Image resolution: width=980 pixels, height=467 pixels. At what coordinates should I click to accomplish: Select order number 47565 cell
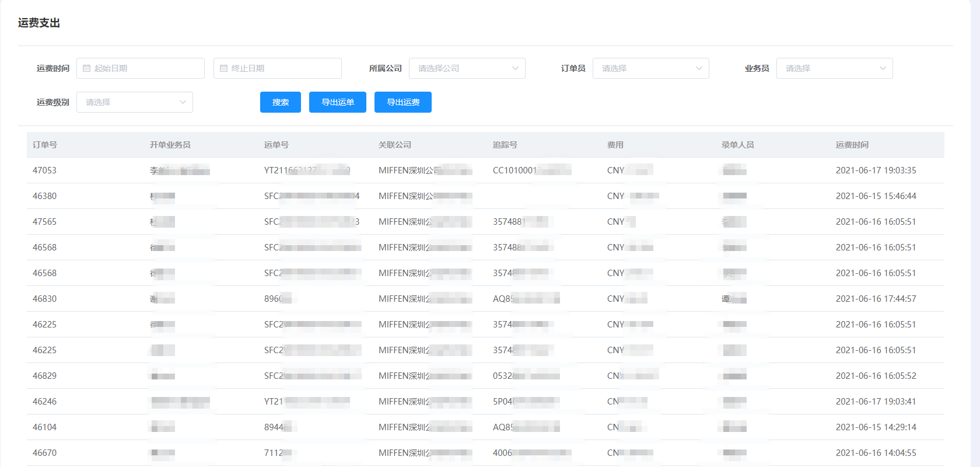pos(45,222)
